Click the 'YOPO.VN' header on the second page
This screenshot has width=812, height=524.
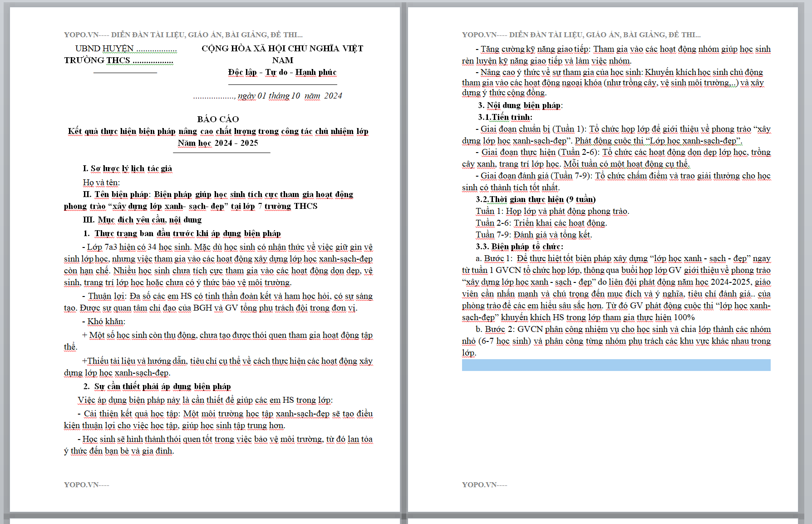point(581,35)
